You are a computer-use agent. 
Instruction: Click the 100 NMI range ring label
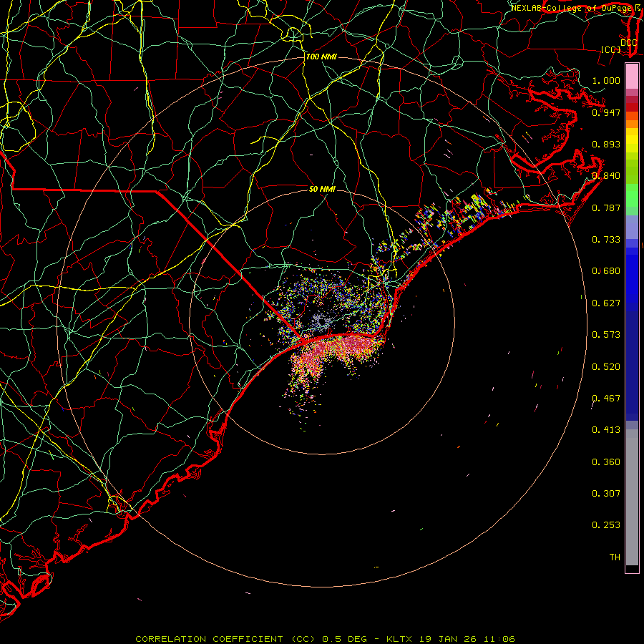[321, 57]
